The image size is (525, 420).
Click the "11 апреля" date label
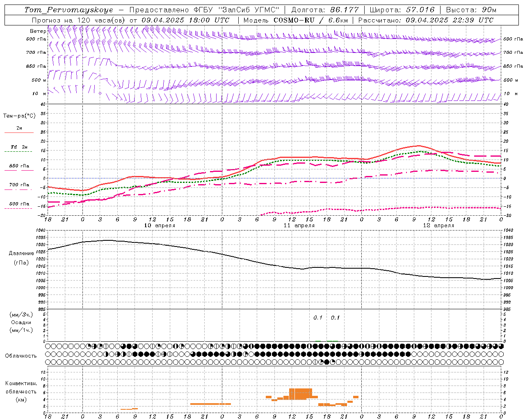coord(299,226)
